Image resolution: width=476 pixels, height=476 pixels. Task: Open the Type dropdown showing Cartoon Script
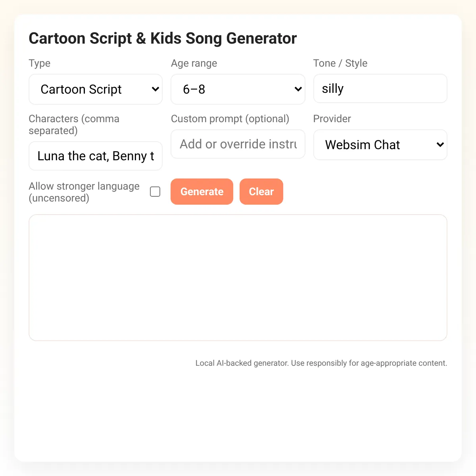click(x=96, y=89)
